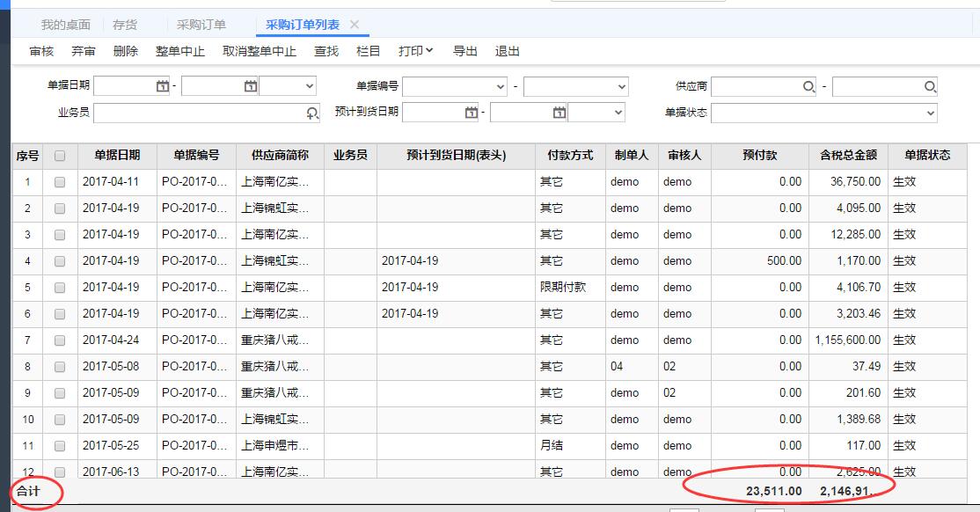Open calendar for 预计到货日期 end date
980x512 pixels.
click(559, 113)
